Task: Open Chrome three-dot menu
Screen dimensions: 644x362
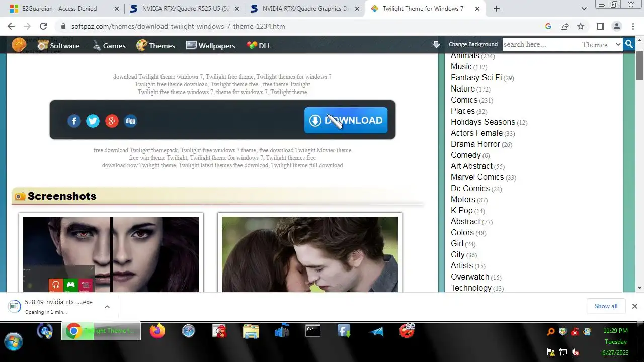Action: click(632, 26)
